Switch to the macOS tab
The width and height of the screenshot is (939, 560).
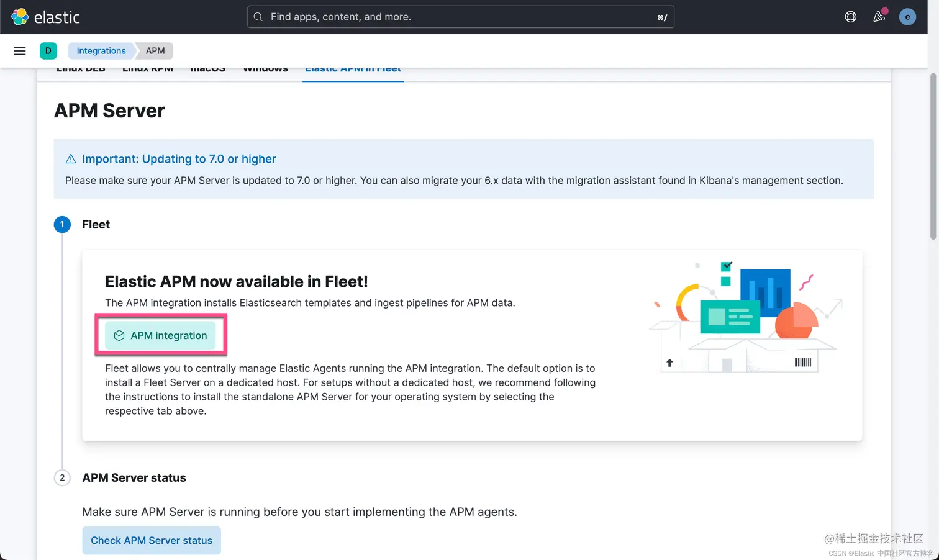[x=207, y=70]
